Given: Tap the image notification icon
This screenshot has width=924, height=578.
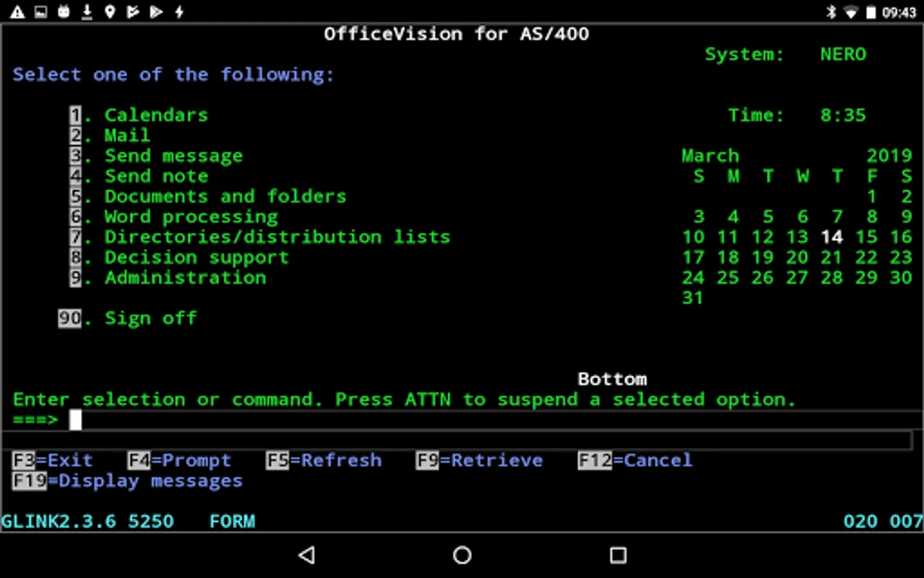Looking at the screenshot, I should pos(40,12).
